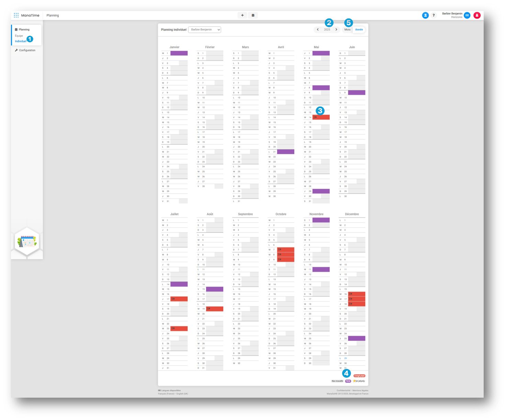Switch view to Mois

coord(347,30)
